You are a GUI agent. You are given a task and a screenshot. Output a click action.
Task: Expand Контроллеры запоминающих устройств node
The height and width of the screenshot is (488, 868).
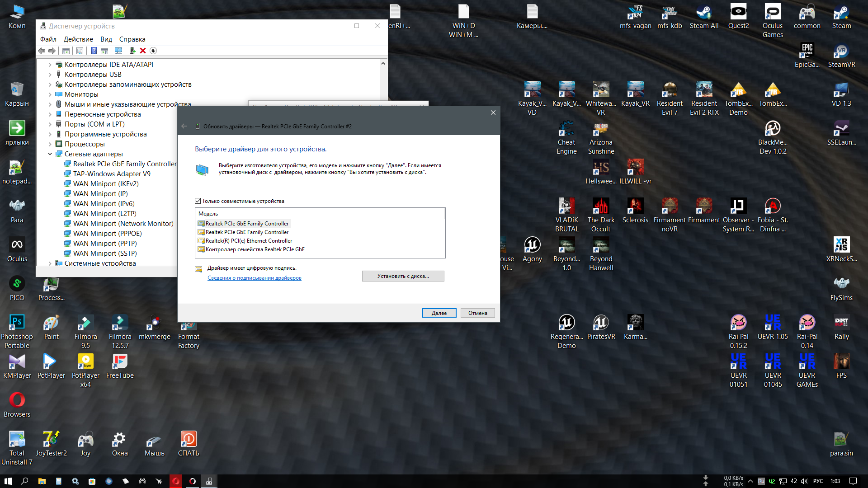click(50, 84)
